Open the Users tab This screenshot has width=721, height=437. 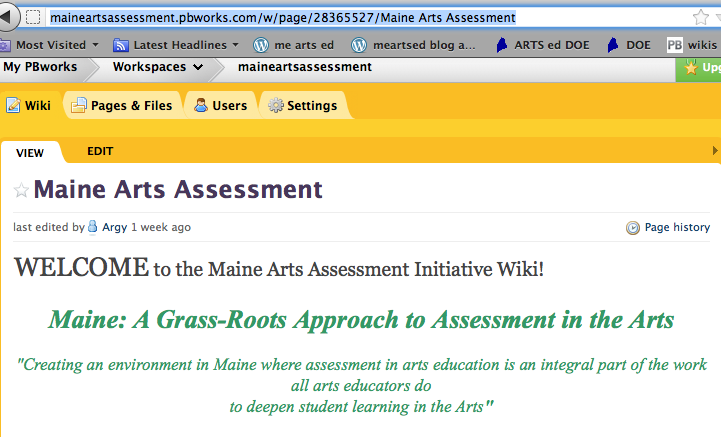(x=220, y=105)
